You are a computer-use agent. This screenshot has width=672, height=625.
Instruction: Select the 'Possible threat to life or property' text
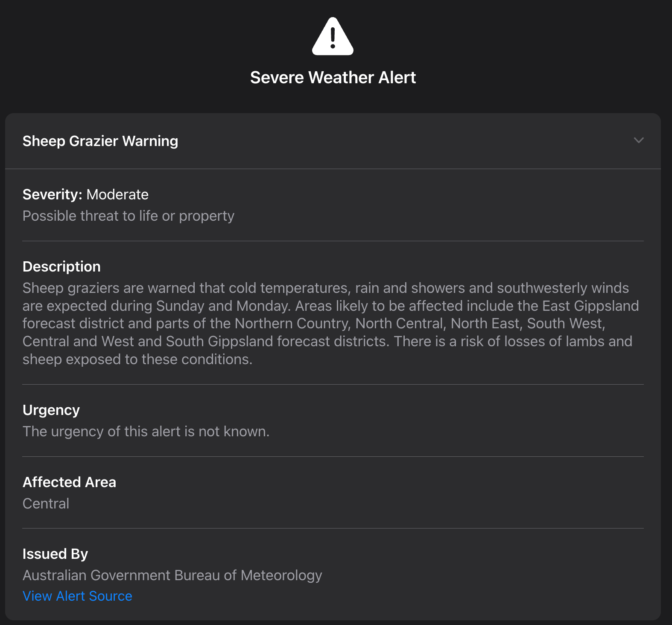point(128,216)
